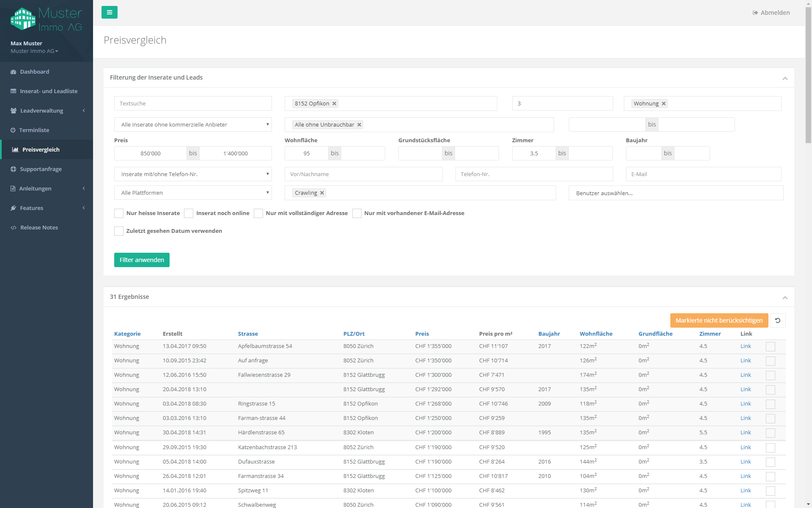Click the Textsuche input field

tap(193, 104)
